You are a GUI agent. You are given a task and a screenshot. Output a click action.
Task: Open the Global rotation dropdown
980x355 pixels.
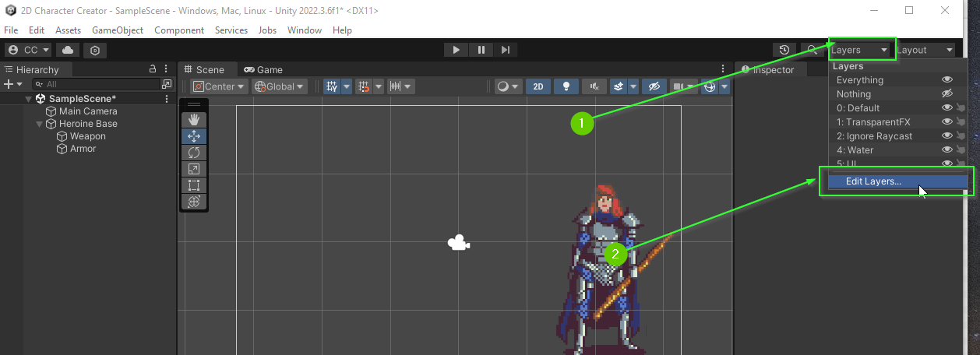coord(280,86)
